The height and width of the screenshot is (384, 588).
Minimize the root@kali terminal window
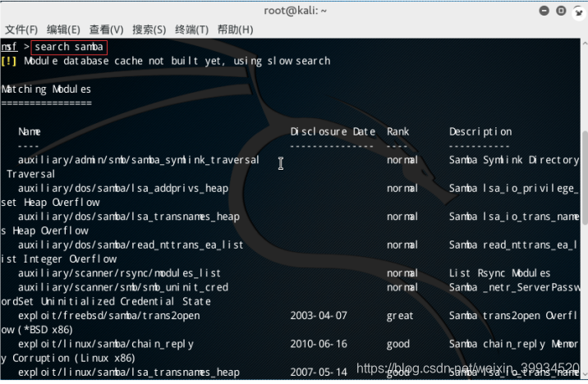(544, 11)
